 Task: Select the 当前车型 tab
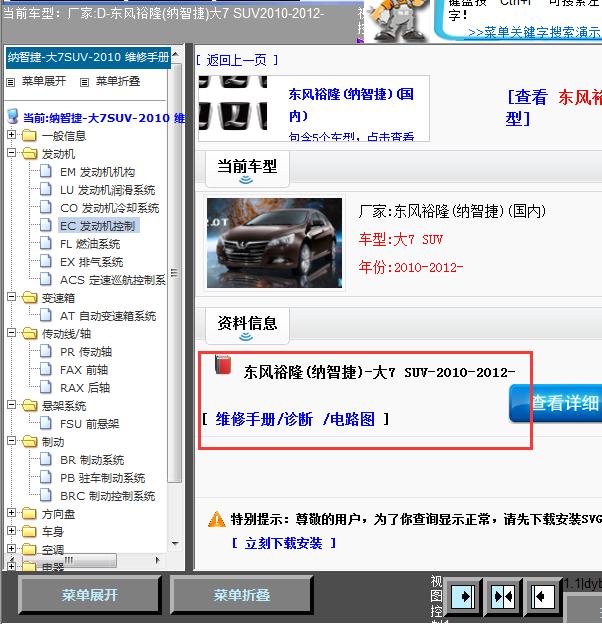coord(247,168)
